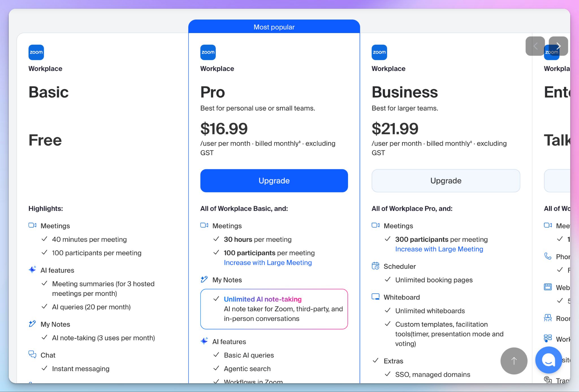
Task: Click the Business plan heading
Action: (x=405, y=92)
